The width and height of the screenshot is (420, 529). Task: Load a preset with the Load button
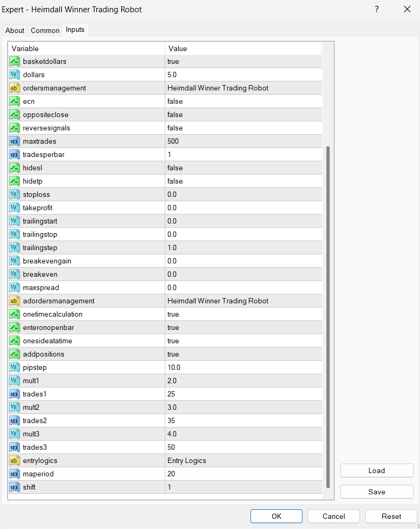point(376,470)
